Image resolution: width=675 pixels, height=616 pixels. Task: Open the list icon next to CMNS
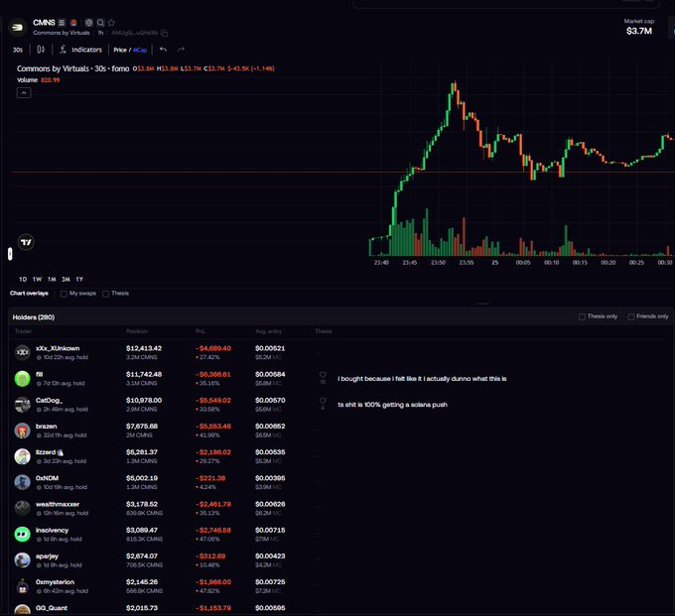coord(62,23)
